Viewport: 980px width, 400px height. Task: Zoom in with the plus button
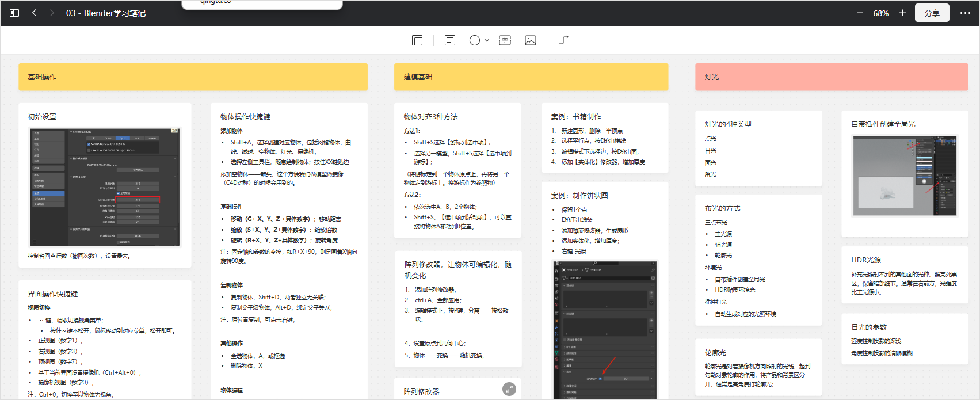click(x=902, y=13)
